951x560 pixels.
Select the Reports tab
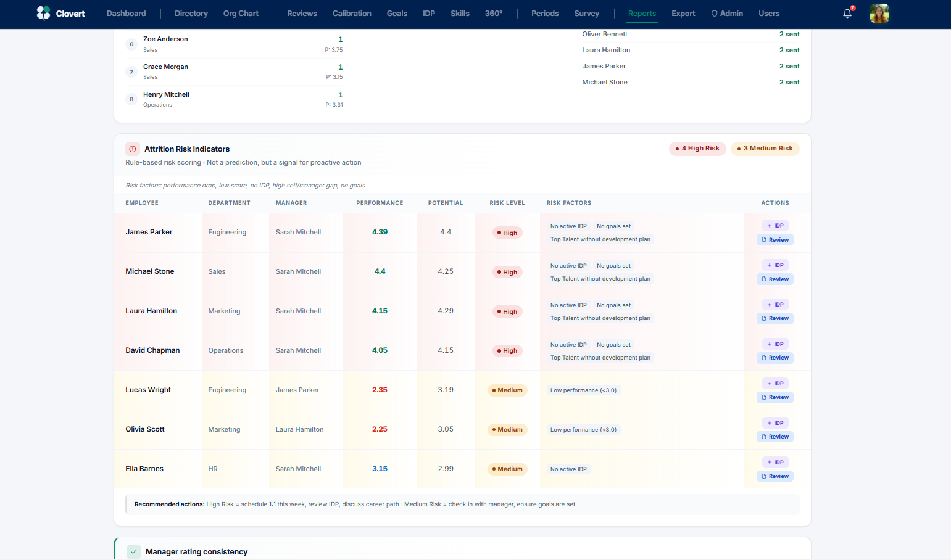click(x=642, y=14)
